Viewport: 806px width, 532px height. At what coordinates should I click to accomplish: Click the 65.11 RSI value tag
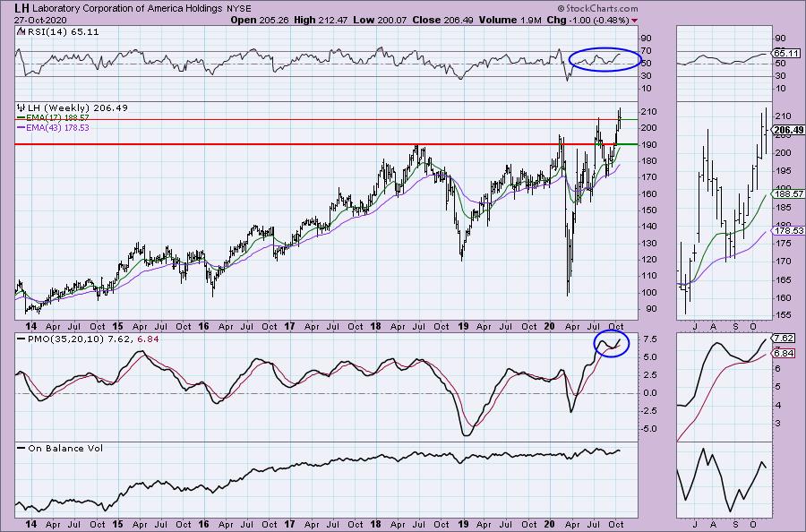(x=786, y=53)
